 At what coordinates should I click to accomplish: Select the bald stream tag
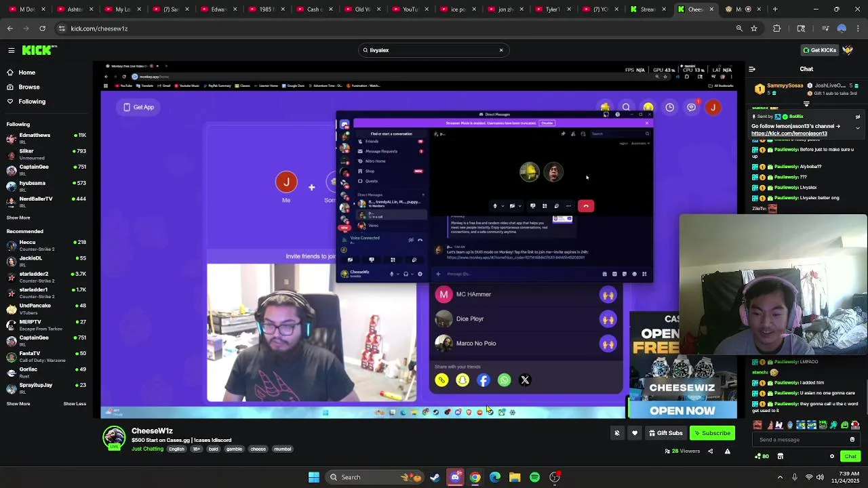(x=213, y=449)
